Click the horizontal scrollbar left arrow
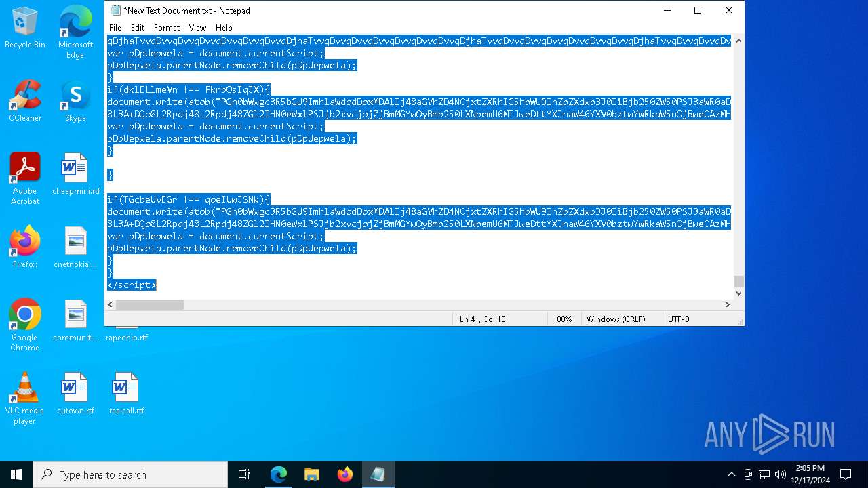Viewport: 868px width, 488px height. pos(111,305)
